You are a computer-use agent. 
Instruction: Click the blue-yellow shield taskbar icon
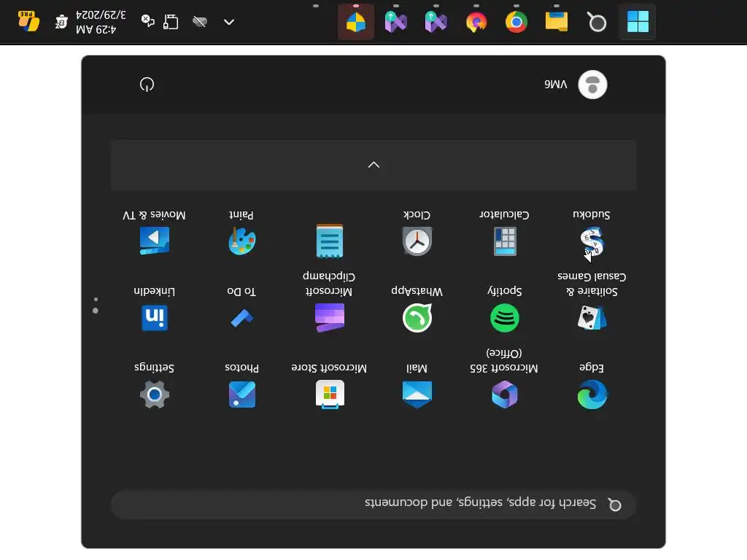click(x=356, y=22)
